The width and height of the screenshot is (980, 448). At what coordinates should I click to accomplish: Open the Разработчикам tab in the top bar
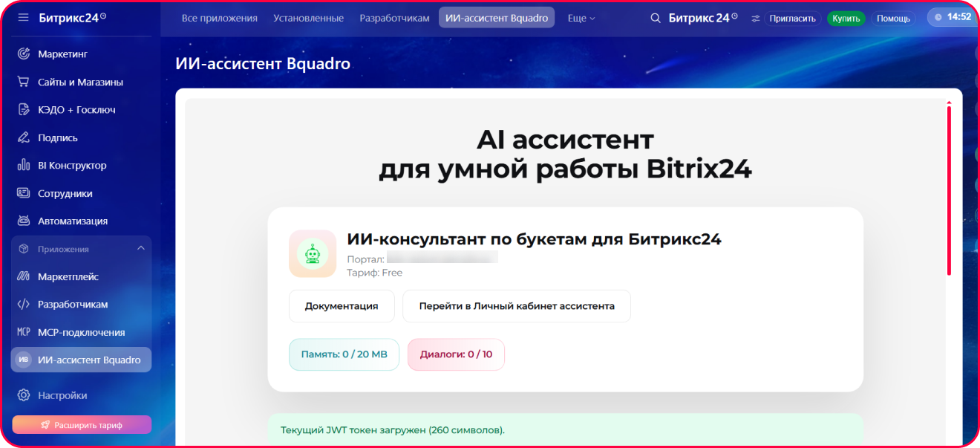point(394,18)
